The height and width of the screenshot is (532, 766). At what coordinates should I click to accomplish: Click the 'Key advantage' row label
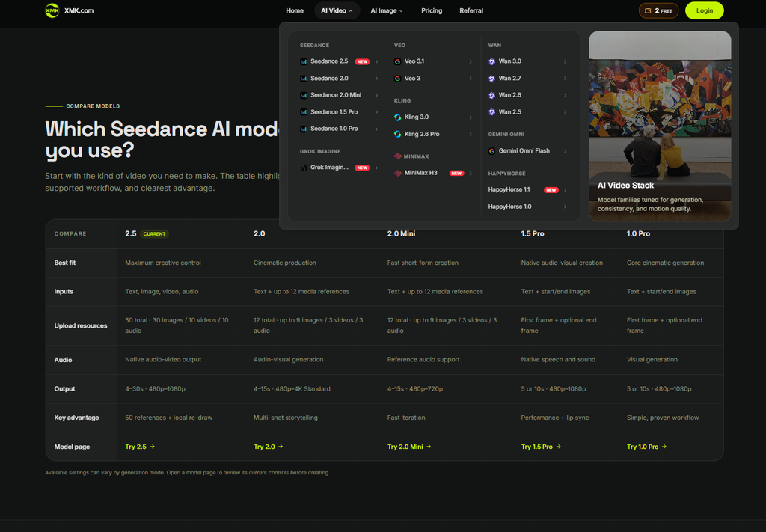coord(77,418)
